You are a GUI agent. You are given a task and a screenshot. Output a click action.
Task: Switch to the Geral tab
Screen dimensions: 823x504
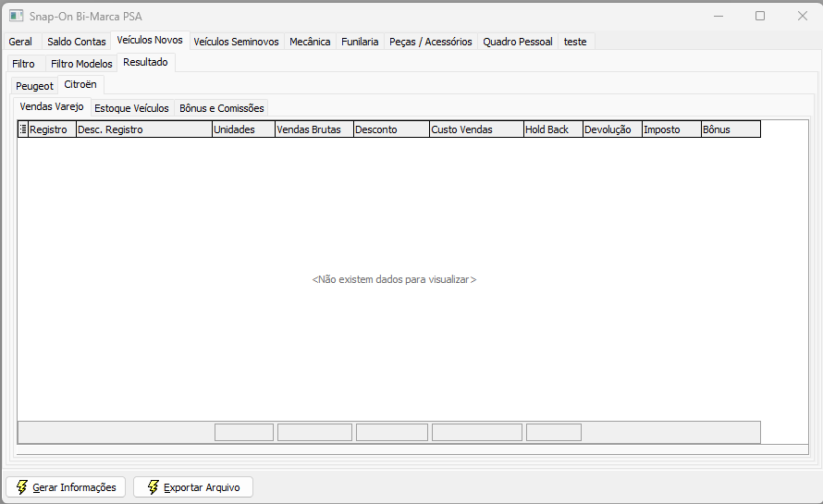(x=20, y=42)
